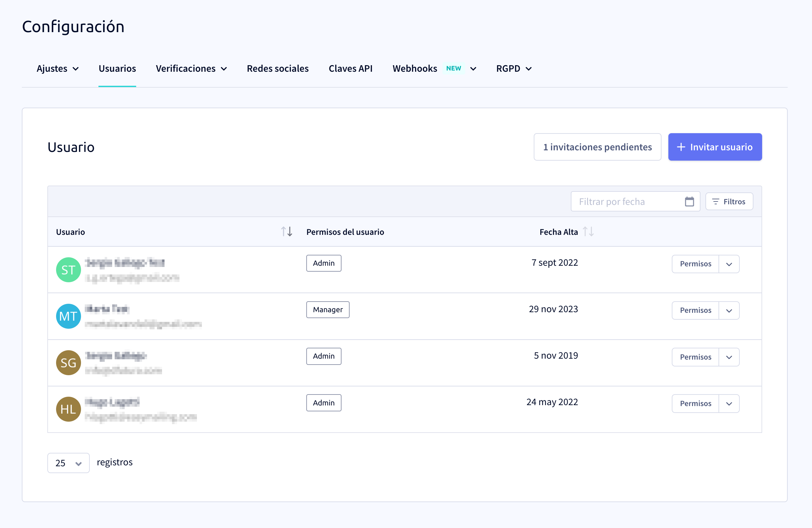This screenshot has width=812, height=528.
Task: Click the MT user avatar
Action: tap(68, 316)
